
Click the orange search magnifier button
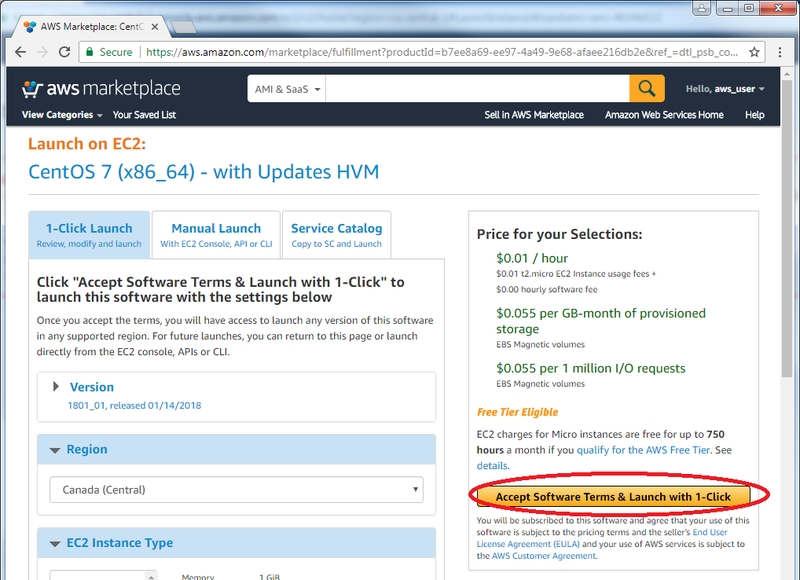[x=646, y=89]
